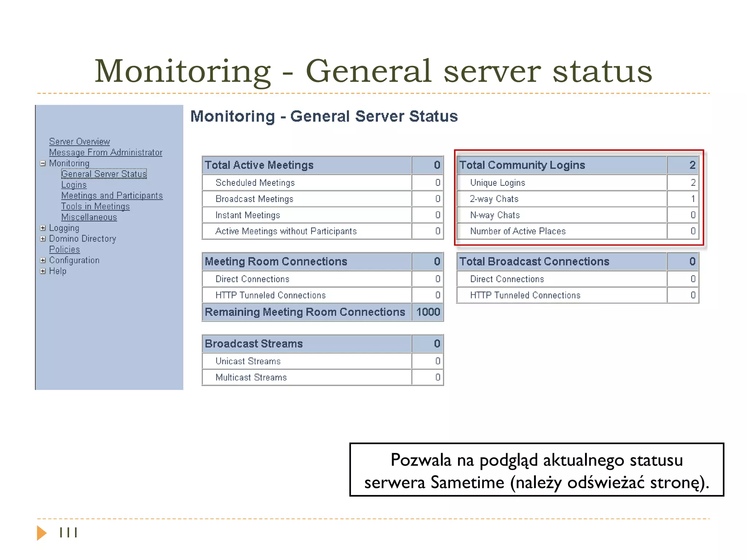Click HTTP Tunneled Connections under Broadcast Connections
The height and width of the screenshot is (560, 747).
point(578,295)
